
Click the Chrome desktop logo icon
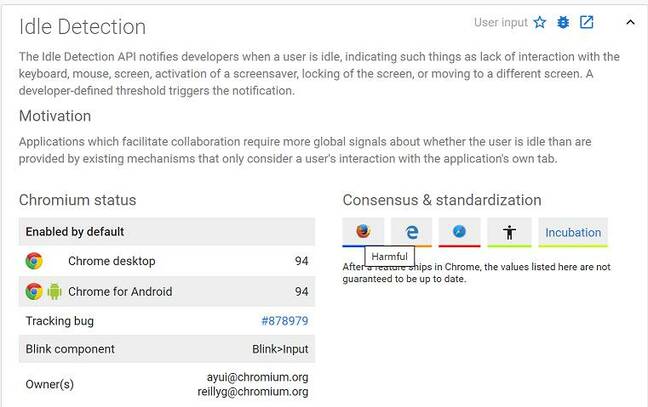[x=34, y=261]
